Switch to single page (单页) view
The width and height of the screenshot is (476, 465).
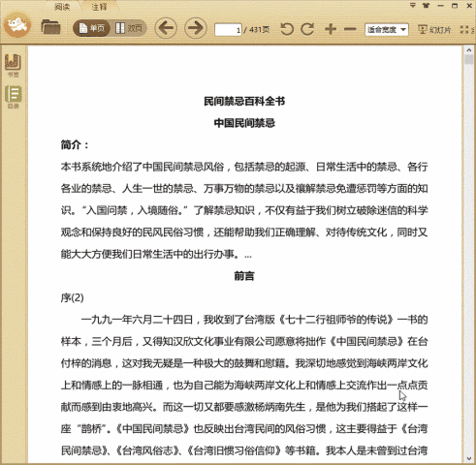pyautogui.click(x=92, y=28)
